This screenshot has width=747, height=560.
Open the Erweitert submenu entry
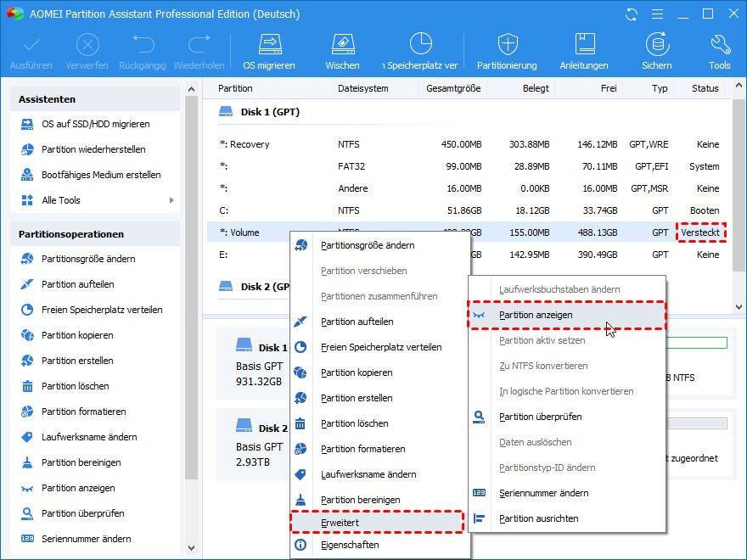377,523
